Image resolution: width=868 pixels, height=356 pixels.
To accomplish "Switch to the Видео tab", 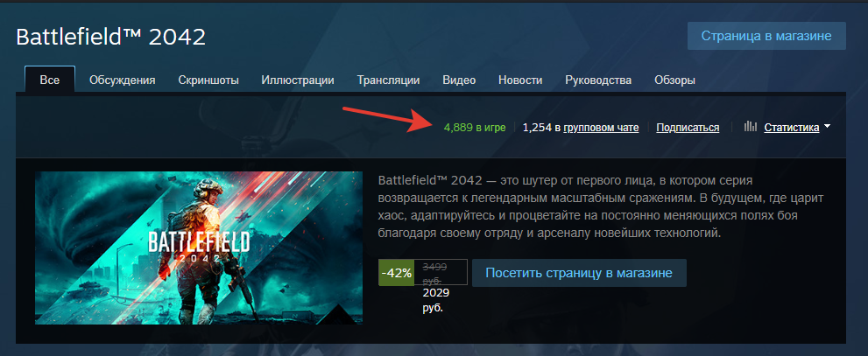I will coord(459,80).
